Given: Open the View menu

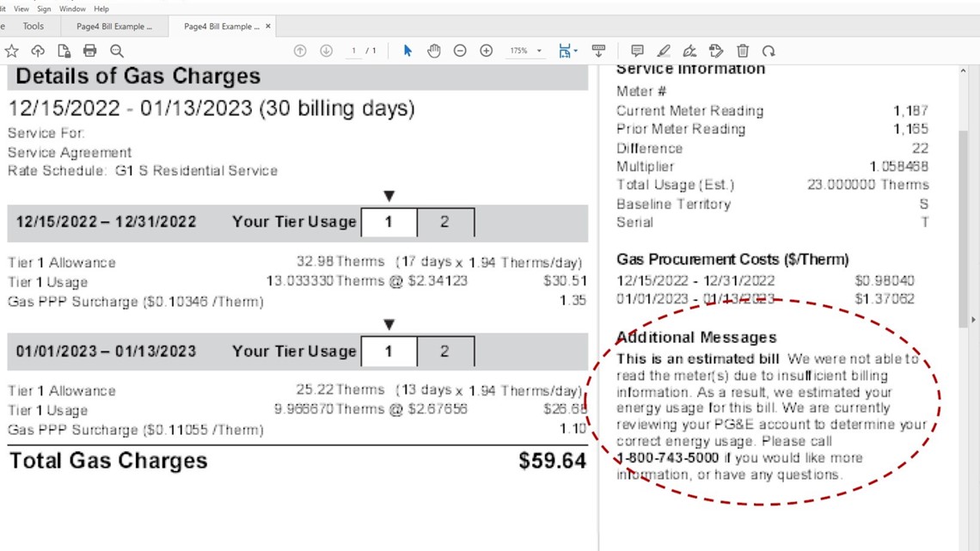Looking at the screenshot, I should (21, 8).
